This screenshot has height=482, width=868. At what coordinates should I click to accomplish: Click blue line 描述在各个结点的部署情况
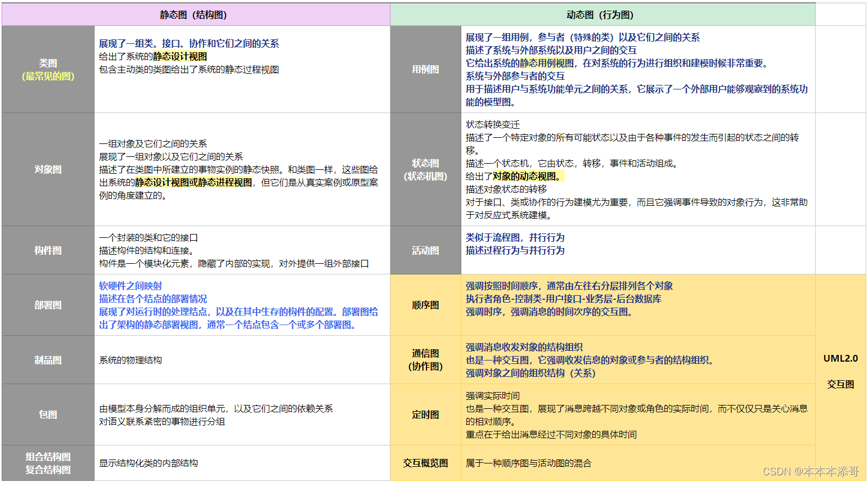[153, 299]
